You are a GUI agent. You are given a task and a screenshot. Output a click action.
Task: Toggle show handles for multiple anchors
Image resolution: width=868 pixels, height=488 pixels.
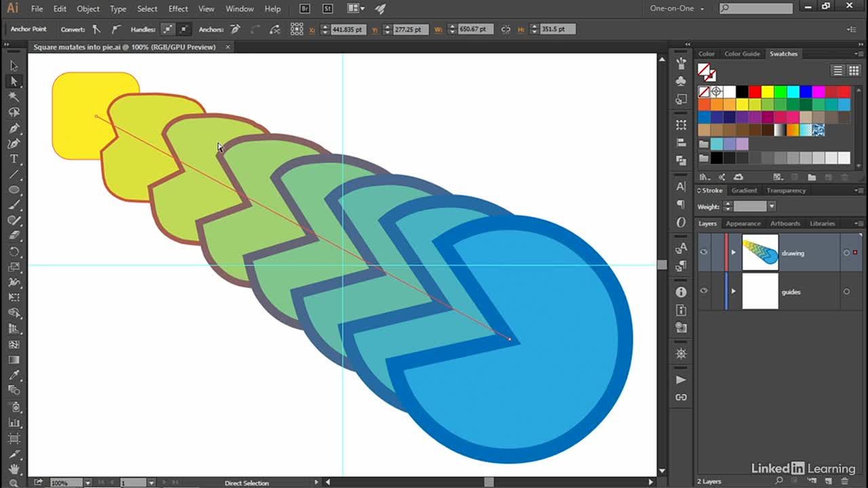tap(167, 29)
